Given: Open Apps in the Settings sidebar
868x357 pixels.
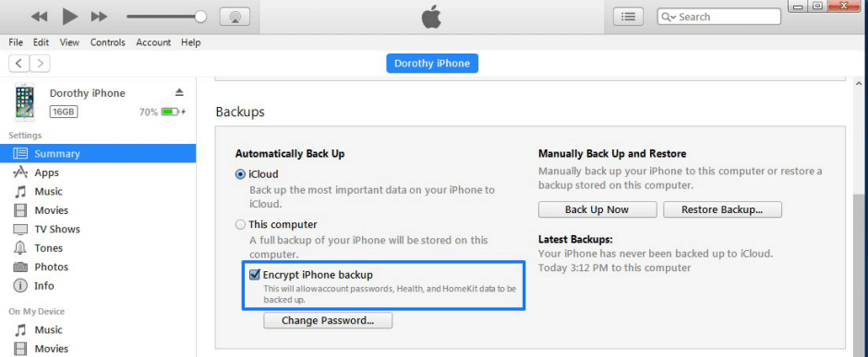Looking at the screenshot, I should (x=46, y=173).
